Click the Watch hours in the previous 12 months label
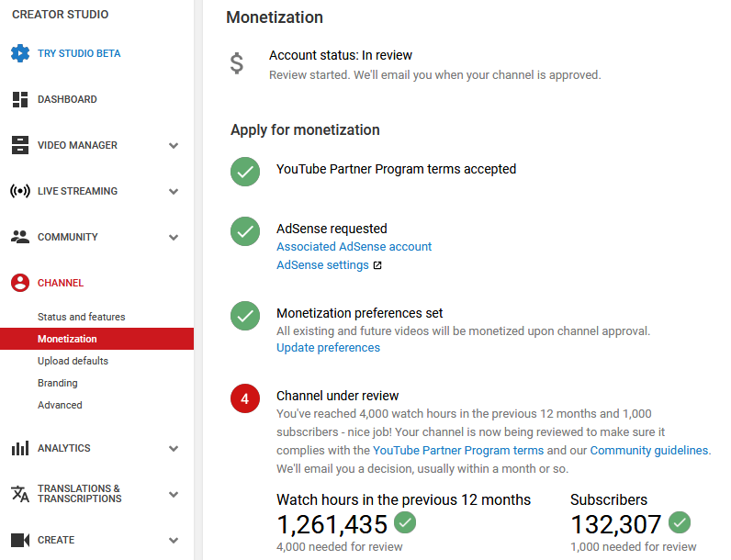731x560 pixels. (403, 500)
